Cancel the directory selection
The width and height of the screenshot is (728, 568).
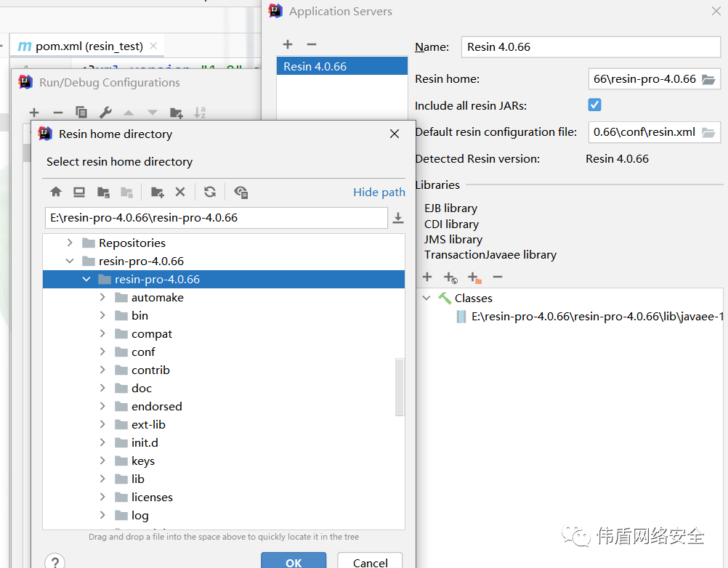click(x=370, y=561)
